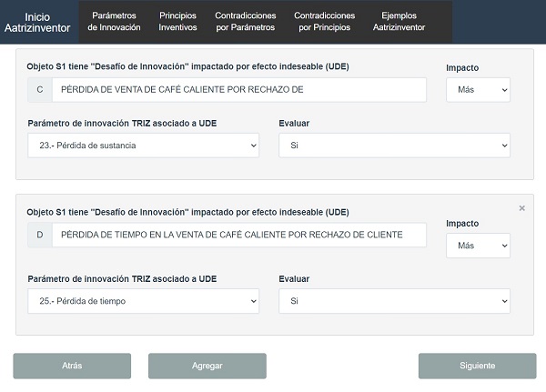Open Parámetros de Innovación menu
Screen dimensions: 546x392
[115, 22]
